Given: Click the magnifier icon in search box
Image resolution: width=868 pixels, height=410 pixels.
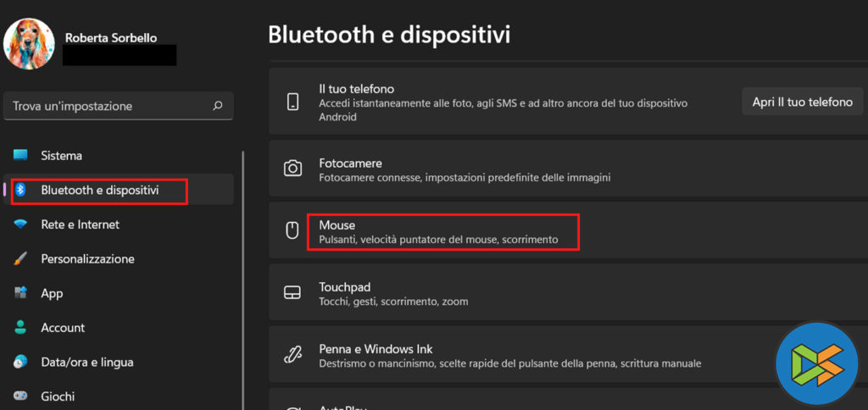Looking at the screenshot, I should click(x=218, y=106).
